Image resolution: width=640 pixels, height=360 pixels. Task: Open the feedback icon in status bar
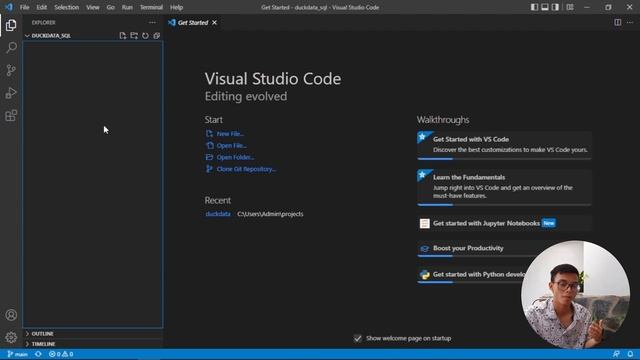616,354
